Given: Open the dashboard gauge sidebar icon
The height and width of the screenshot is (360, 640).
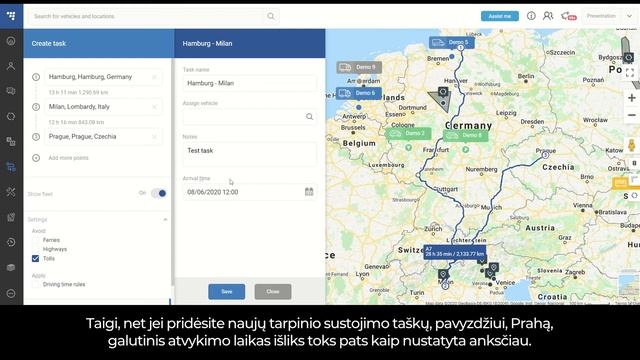Looking at the screenshot, I should point(11,41).
